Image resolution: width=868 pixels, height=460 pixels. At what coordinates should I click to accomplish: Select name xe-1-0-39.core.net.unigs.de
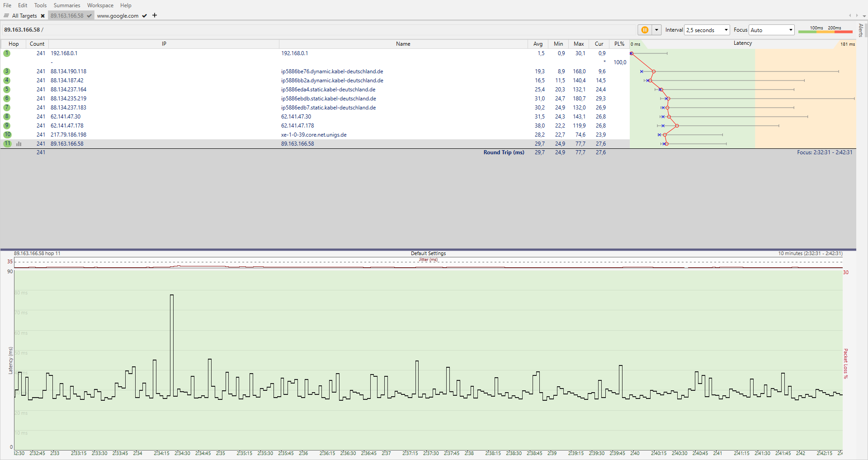(314, 135)
